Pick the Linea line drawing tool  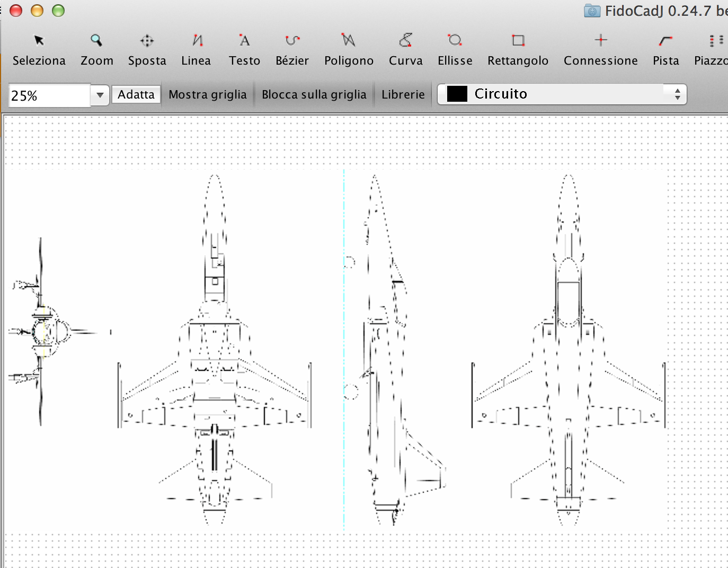196,49
